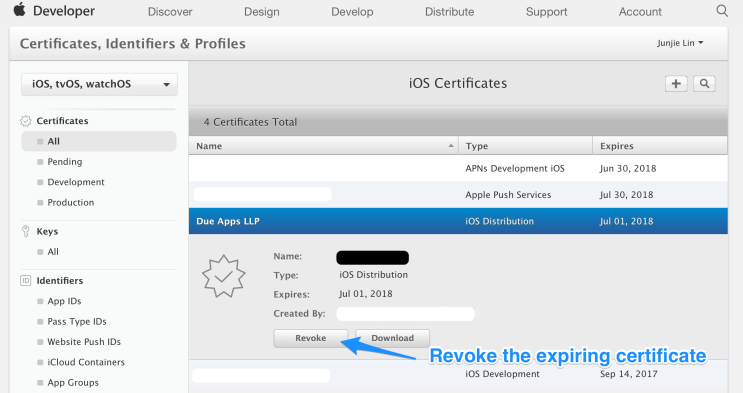Open App Groups

pyautogui.click(x=73, y=383)
